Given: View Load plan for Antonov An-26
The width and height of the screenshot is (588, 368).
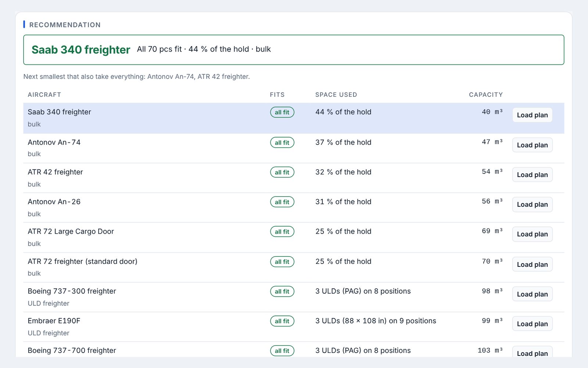Looking at the screenshot, I should point(532,205).
